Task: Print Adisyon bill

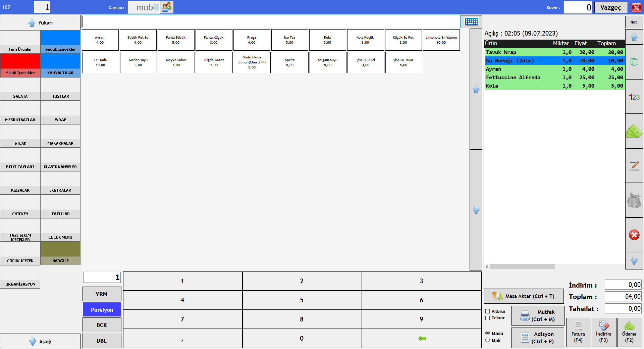Action: 538,338
